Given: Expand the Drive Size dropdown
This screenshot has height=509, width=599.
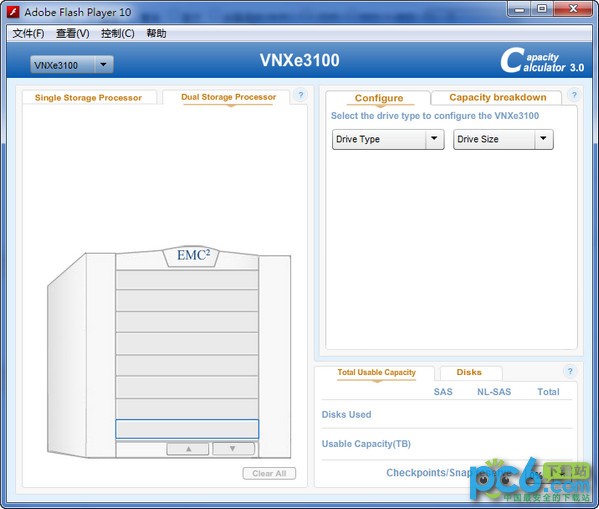Looking at the screenshot, I should (x=503, y=139).
